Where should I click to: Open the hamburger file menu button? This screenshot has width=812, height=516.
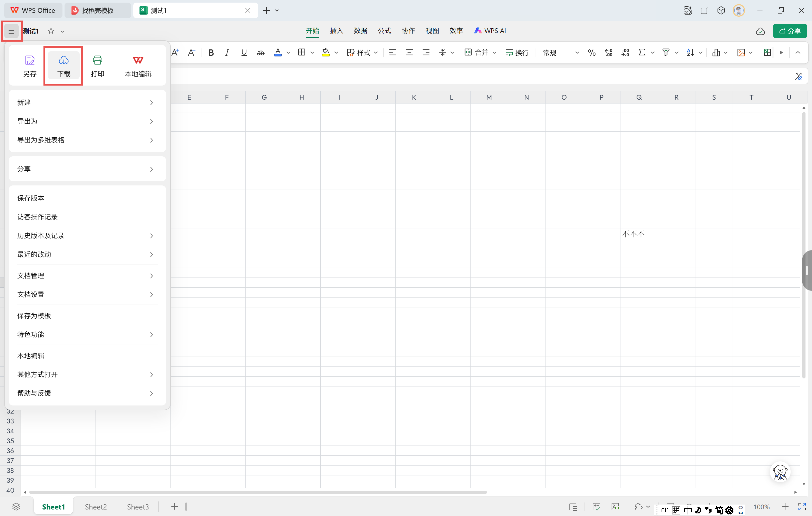(11, 31)
